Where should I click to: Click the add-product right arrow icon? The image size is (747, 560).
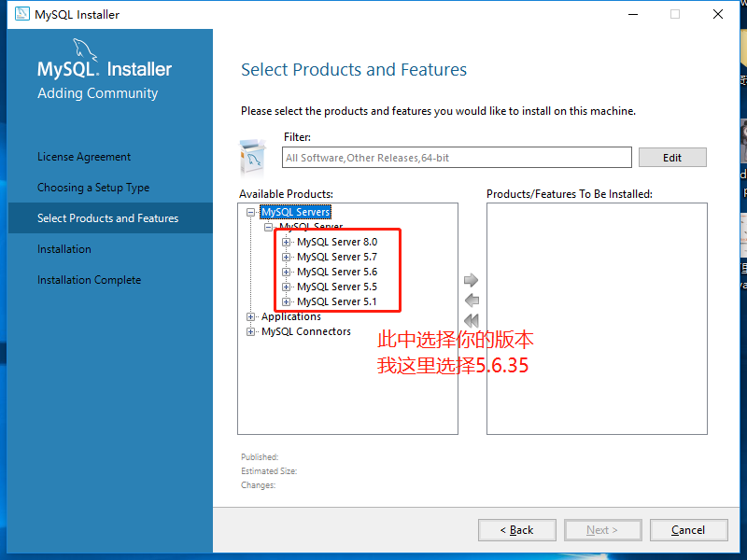pyautogui.click(x=471, y=280)
